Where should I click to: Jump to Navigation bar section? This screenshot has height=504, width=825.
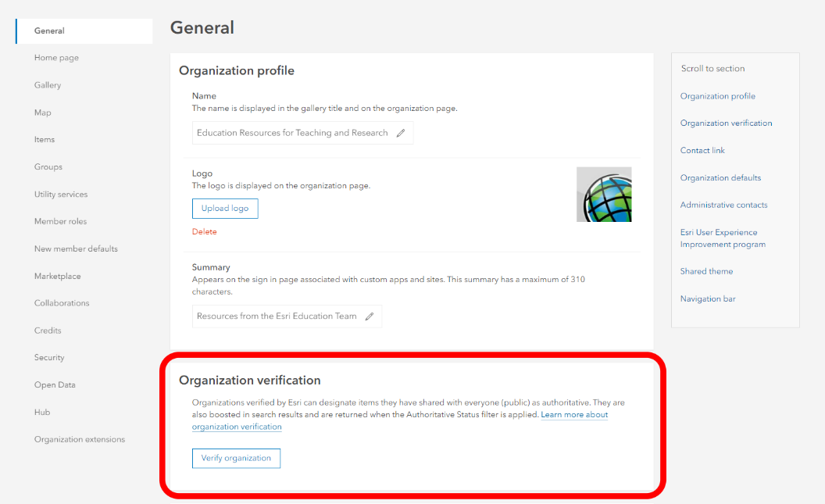pyautogui.click(x=708, y=298)
